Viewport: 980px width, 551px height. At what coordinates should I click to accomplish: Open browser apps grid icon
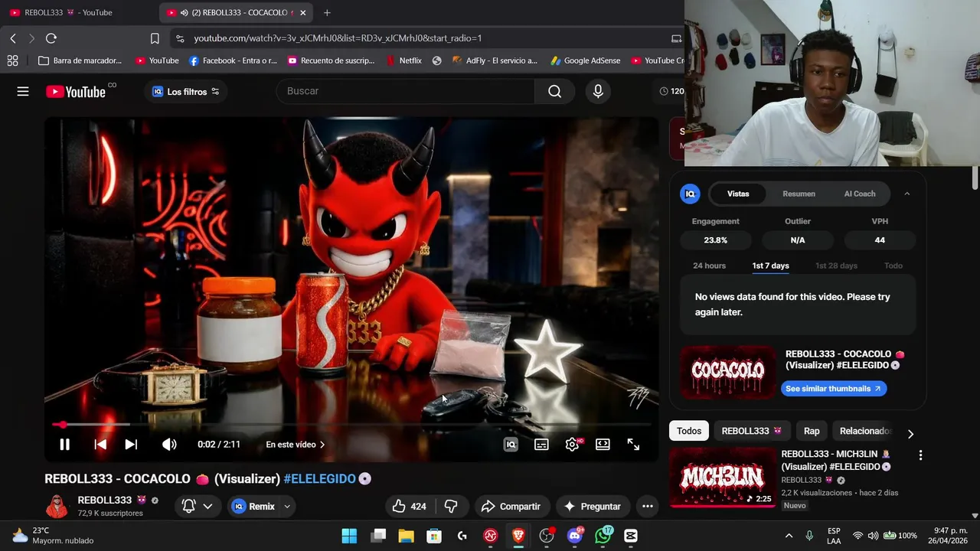click(x=12, y=60)
